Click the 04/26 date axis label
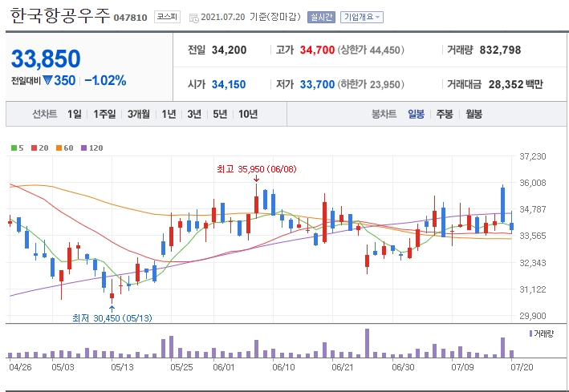The image size is (569, 392). click(x=20, y=367)
